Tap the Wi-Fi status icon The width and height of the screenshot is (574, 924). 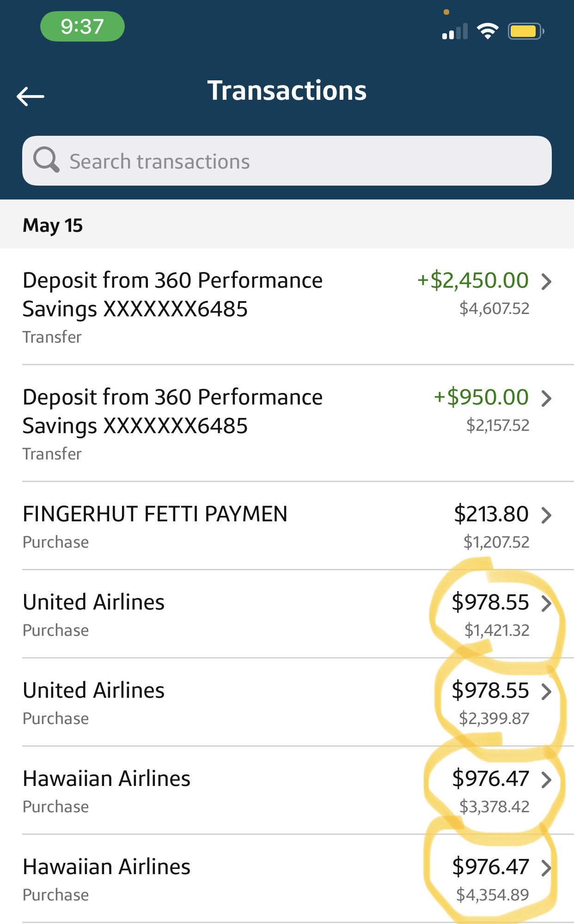[x=487, y=31]
